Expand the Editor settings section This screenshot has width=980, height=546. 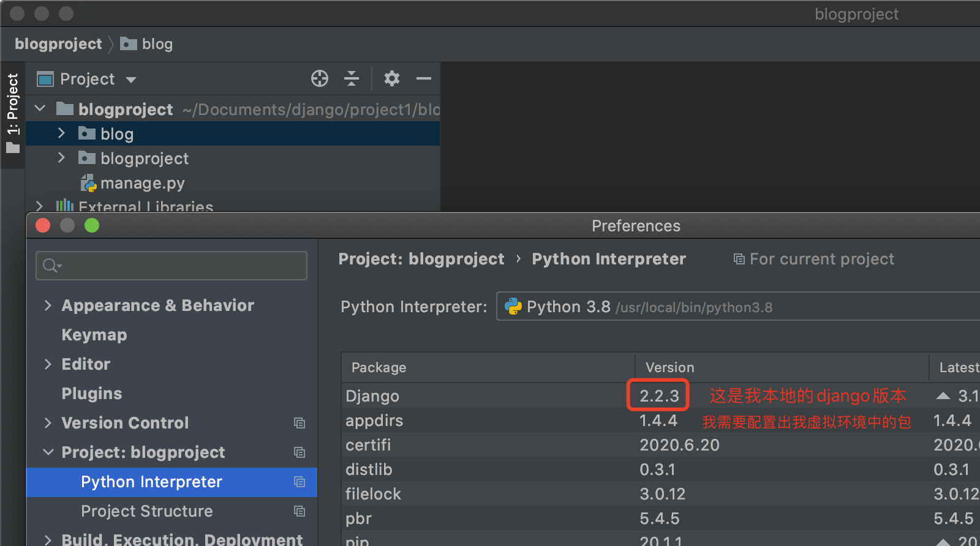(48, 364)
